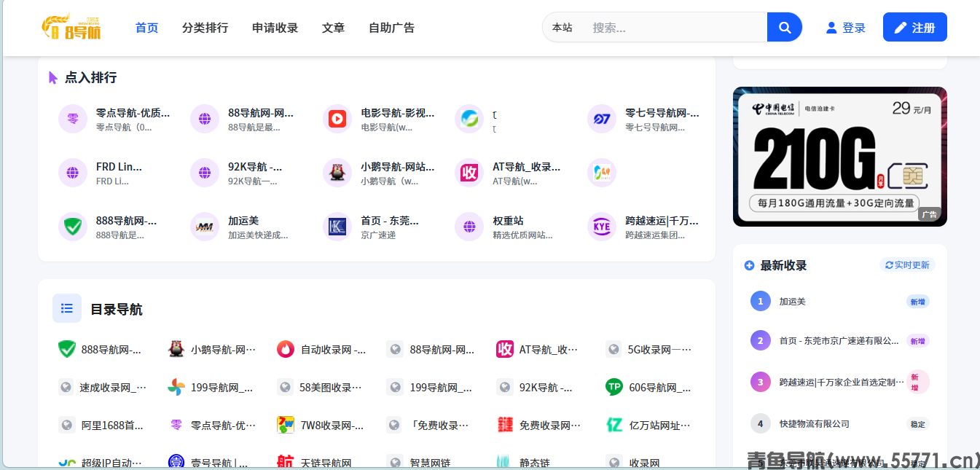Open the penguin icon of 小鹅导航-网站
Image resolution: width=980 pixels, height=470 pixels.
(x=337, y=173)
